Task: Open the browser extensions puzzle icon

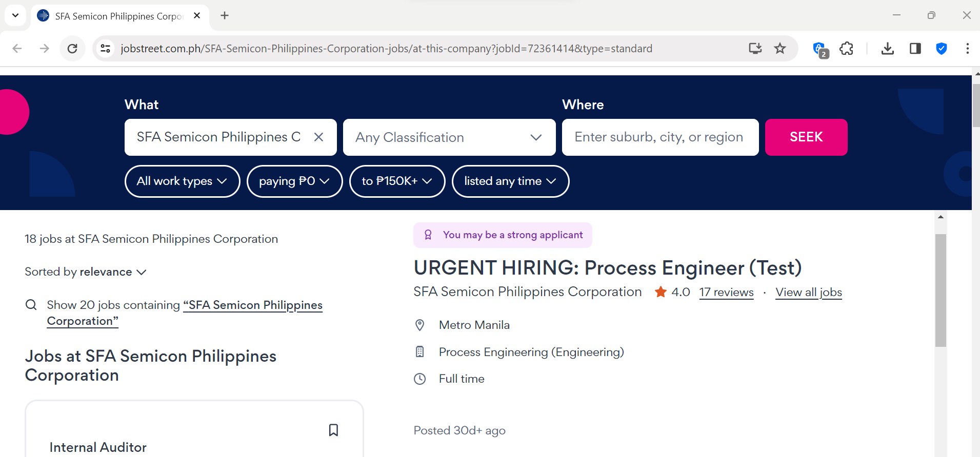Action: click(x=846, y=49)
